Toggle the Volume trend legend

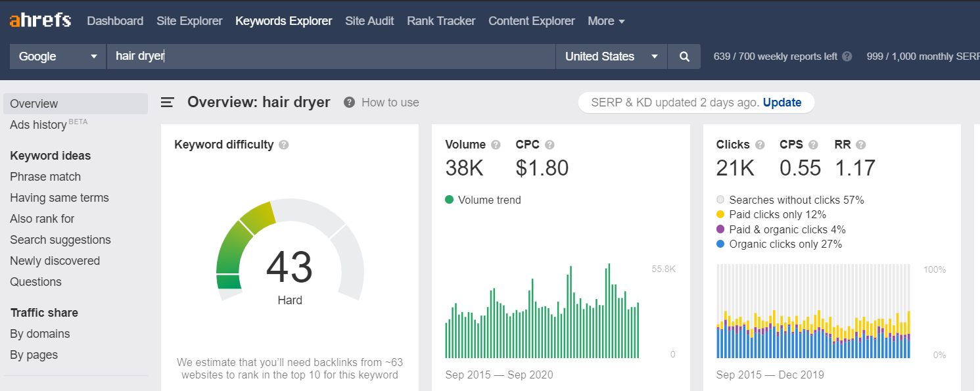483,200
